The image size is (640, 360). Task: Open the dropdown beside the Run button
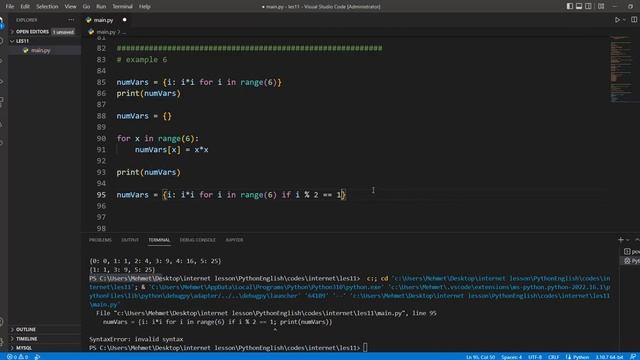point(624,20)
